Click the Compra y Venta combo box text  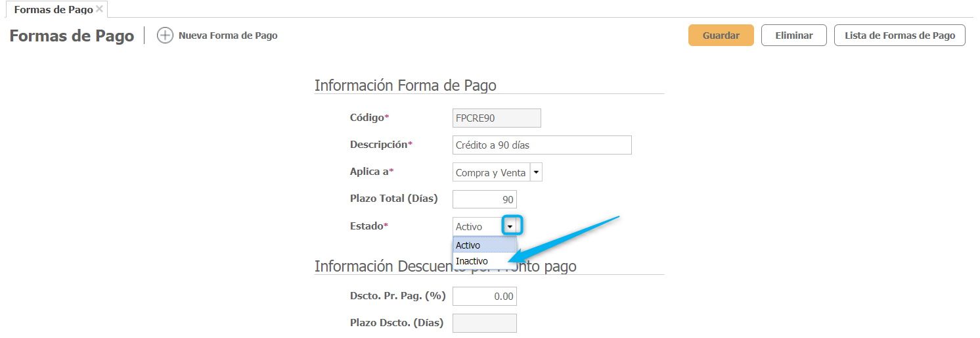pos(491,172)
